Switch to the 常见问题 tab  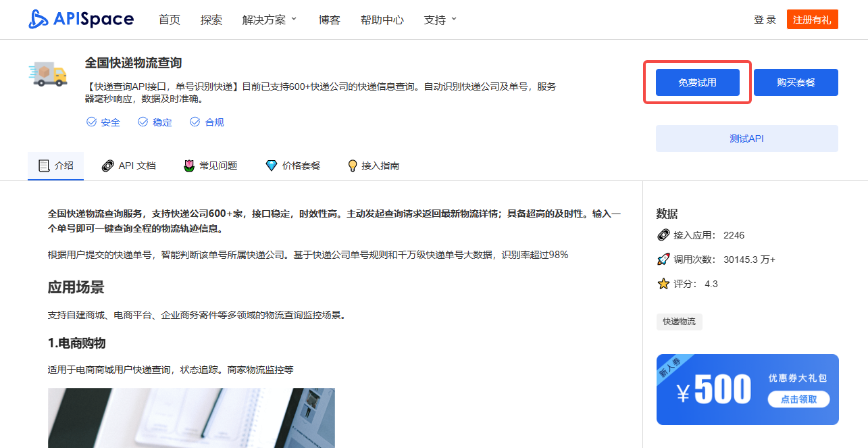click(x=211, y=166)
